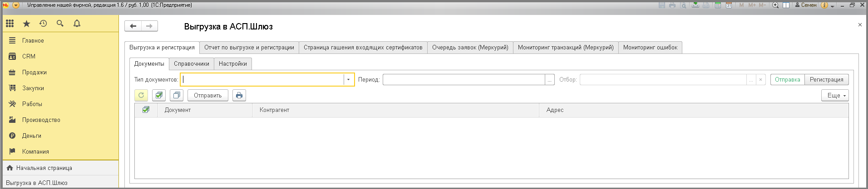Screen dimensions: 868x189
Task: Switch to Отправка mode
Action: (x=788, y=79)
